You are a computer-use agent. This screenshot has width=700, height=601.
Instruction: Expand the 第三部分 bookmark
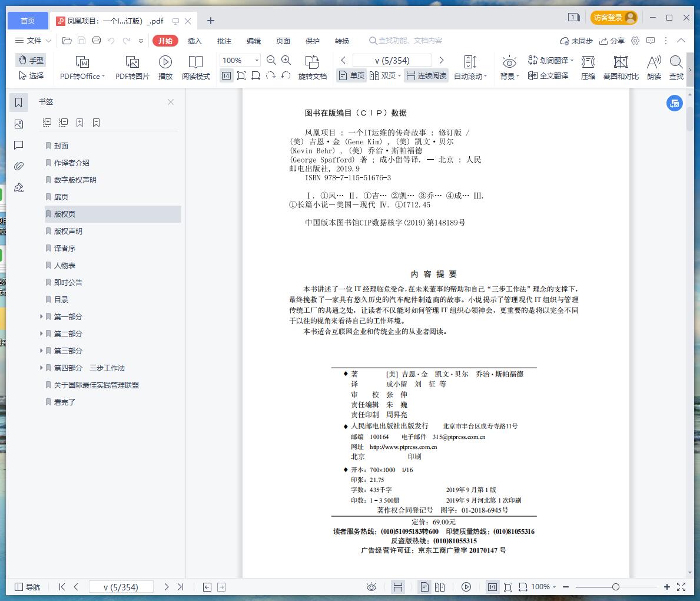click(41, 351)
